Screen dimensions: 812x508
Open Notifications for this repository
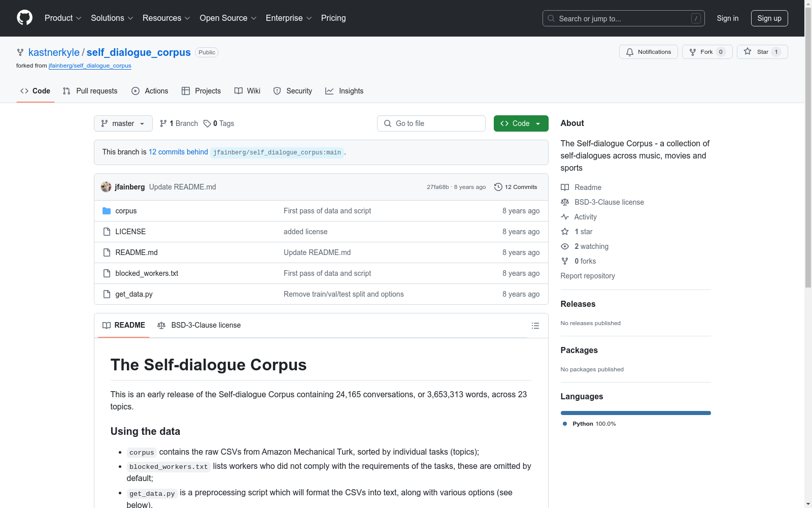[649, 52]
